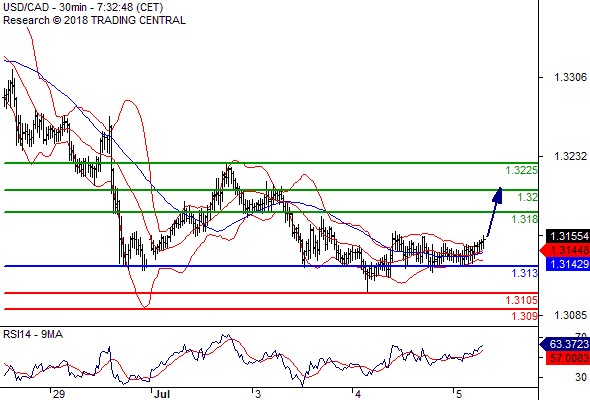Click the USD/CAD 30min chart title
590x400 pixels.
click(x=83, y=8)
